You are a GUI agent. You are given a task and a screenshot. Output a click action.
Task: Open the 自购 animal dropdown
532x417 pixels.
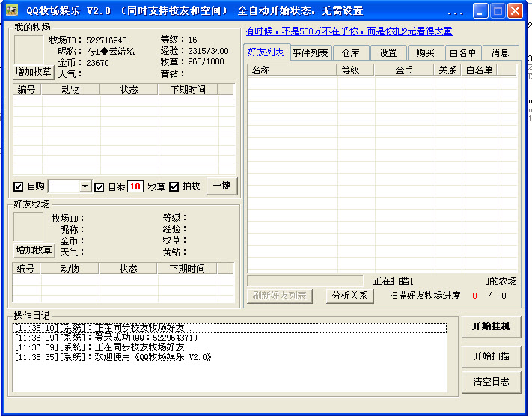coord(85,186)
